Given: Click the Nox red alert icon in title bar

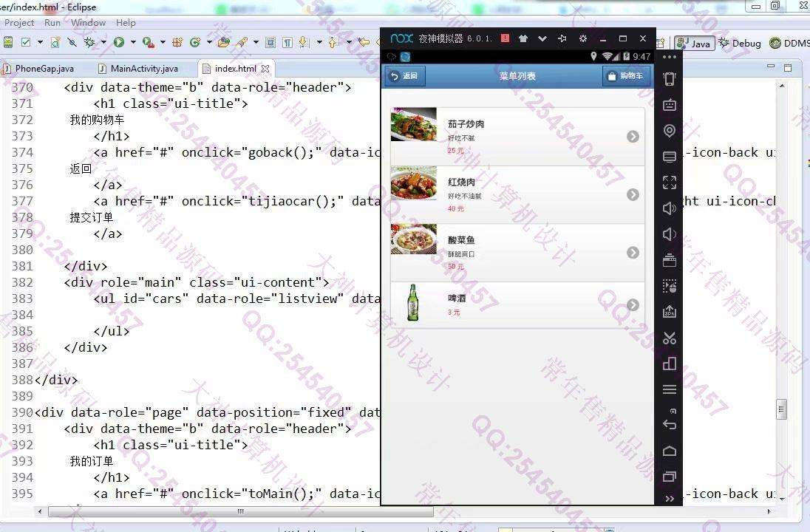Looking at the screenshot, I should [506, 38].
